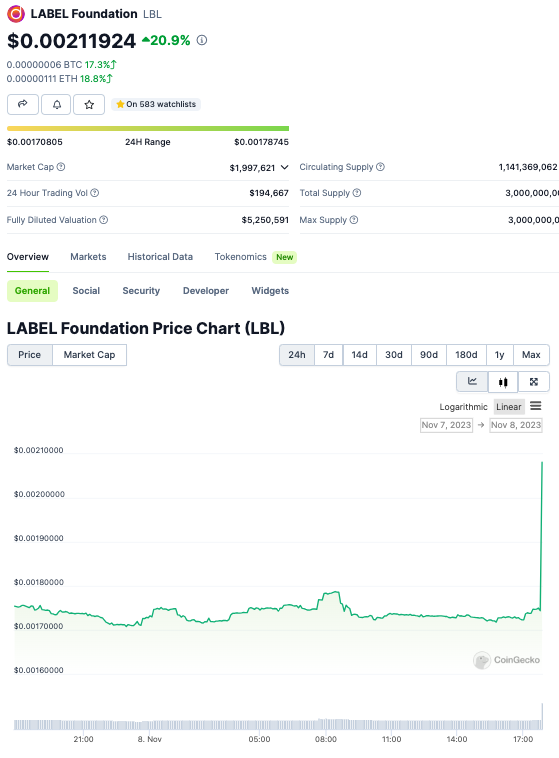559x758 pixels.
Task: Switch to Widgets sub-tab
Action: tap(270, 291)
